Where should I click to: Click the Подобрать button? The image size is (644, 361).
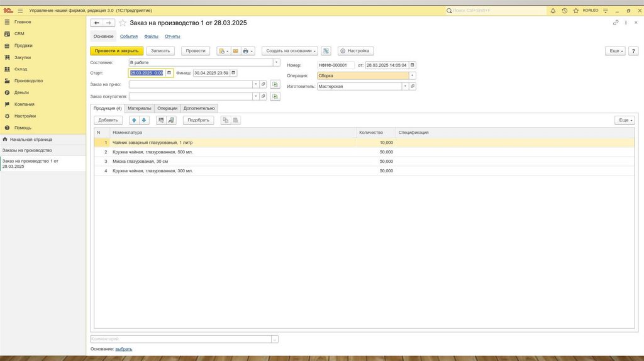coord(198,120)
